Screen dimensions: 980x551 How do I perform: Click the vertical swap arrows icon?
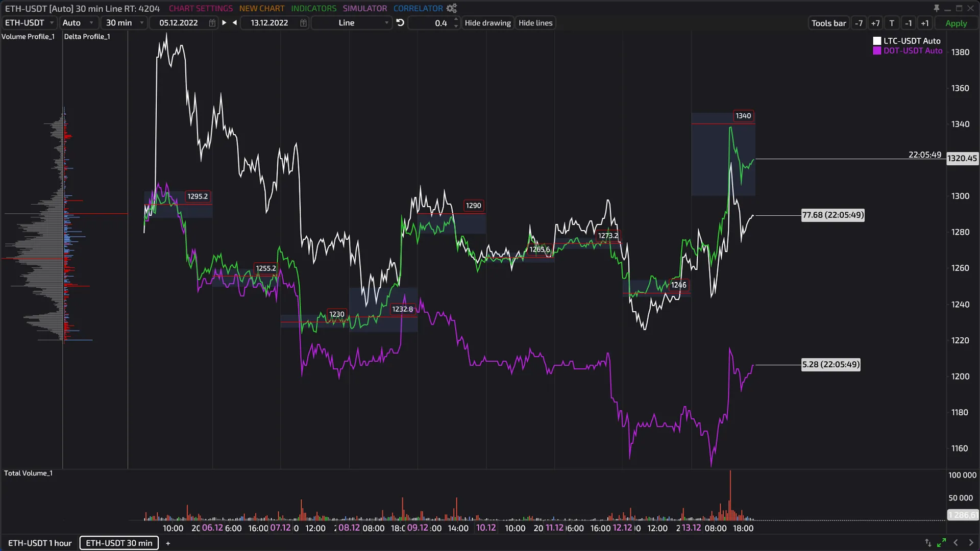point(928,543)
